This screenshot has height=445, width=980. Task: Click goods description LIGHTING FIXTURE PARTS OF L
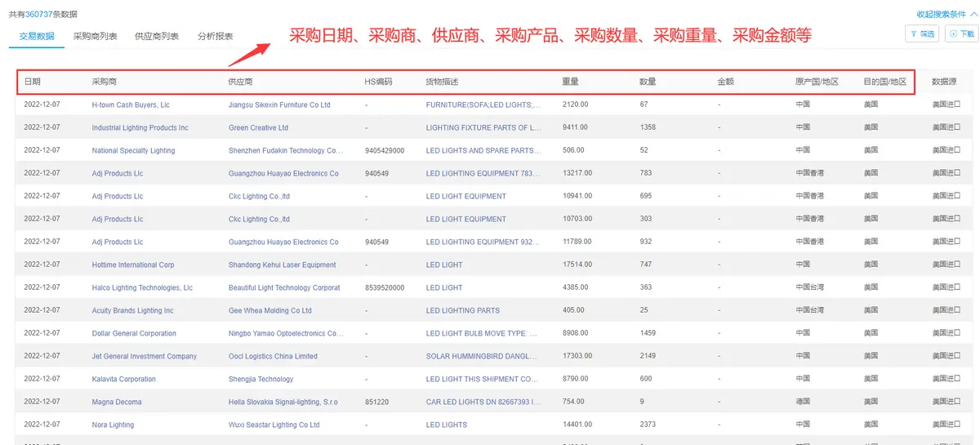click(x=483, y=127)
